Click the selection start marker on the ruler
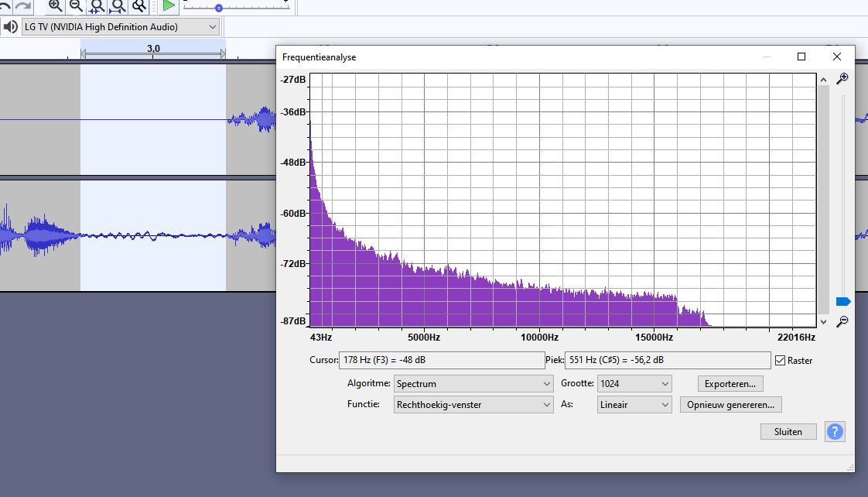Viewport: 868px width, 497px height. click(83, 53)
